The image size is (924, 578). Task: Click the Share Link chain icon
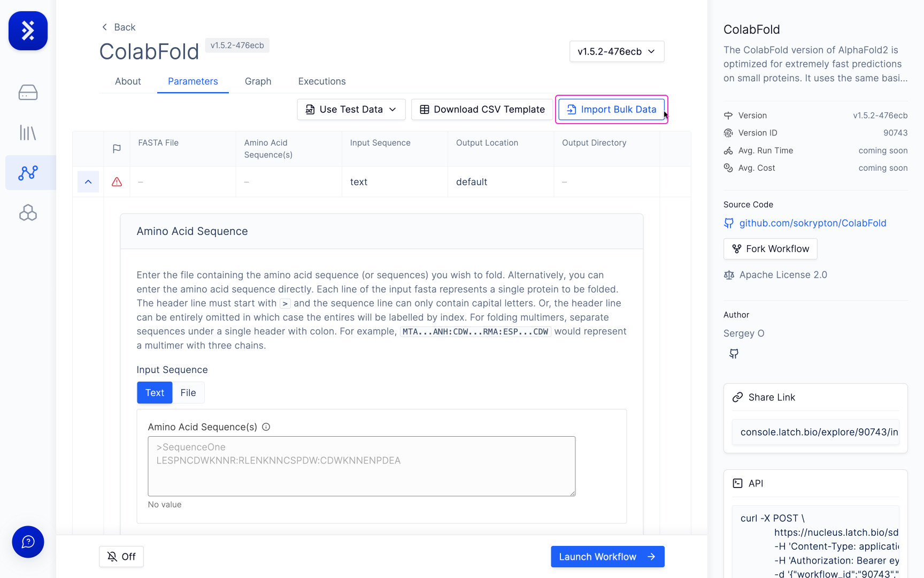(737, 397)
